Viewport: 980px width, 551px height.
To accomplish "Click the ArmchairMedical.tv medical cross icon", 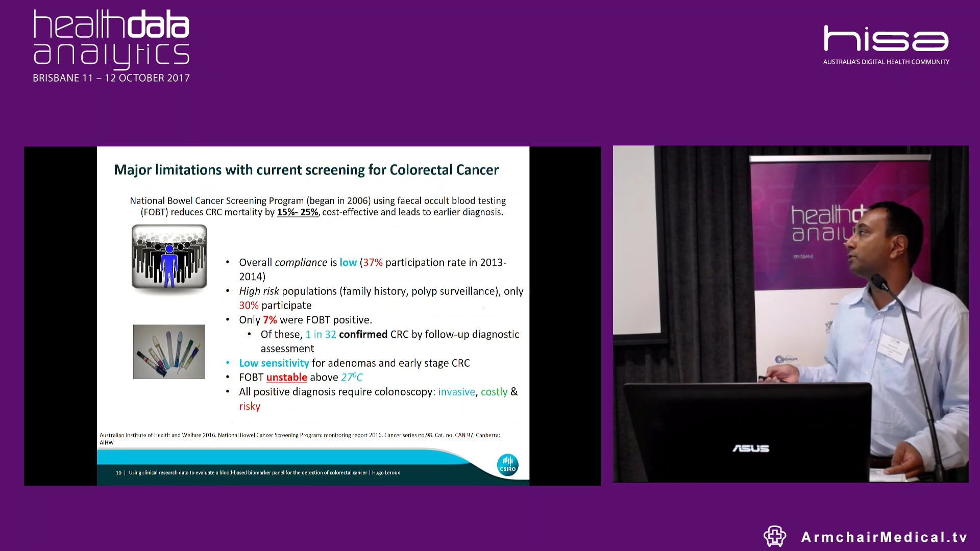I will [774, 536].
